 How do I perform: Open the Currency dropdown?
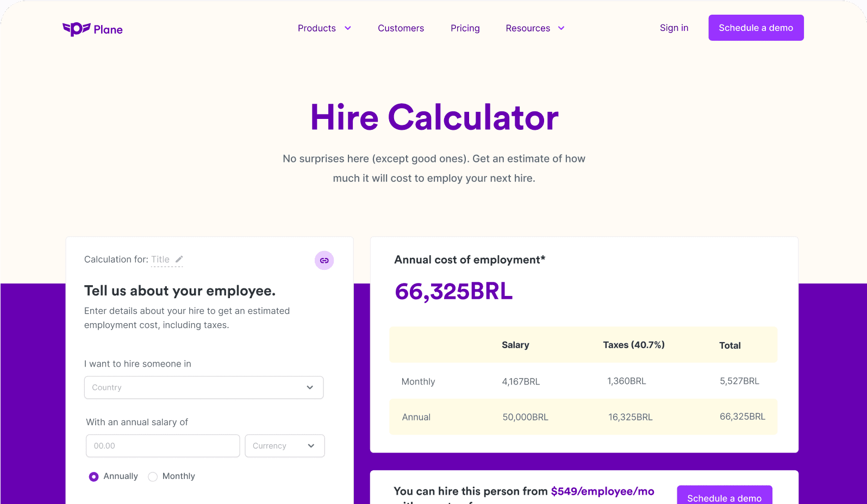tap(285, 446)
